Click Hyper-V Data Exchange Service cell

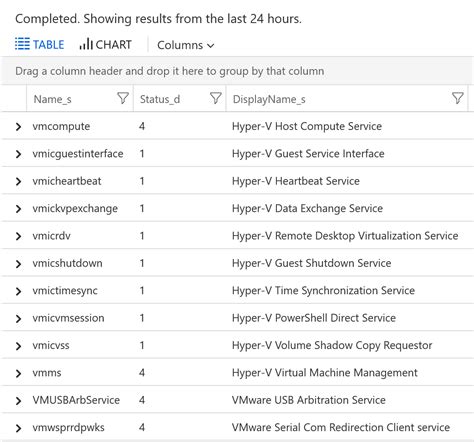(x=307, y=208)
